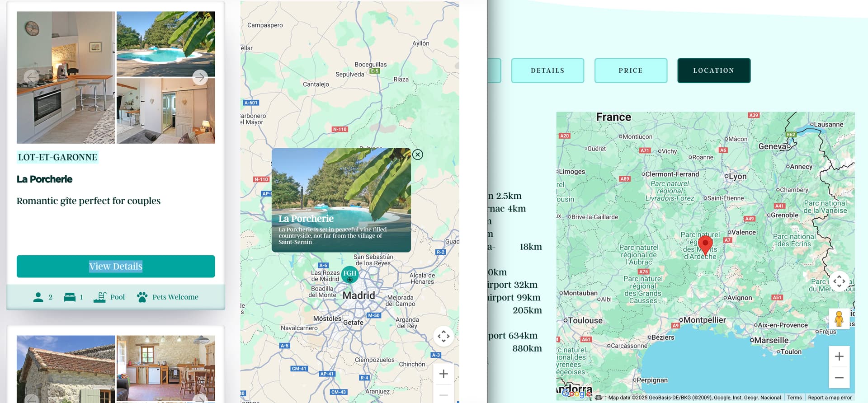Click the Pets Welcome paw icon
This screenshot has width=868, height=403.
tap(142, 297)
